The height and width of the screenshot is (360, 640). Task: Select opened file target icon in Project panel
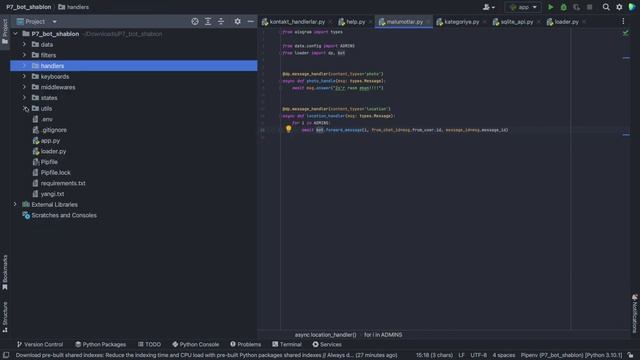tap(195, 22)
